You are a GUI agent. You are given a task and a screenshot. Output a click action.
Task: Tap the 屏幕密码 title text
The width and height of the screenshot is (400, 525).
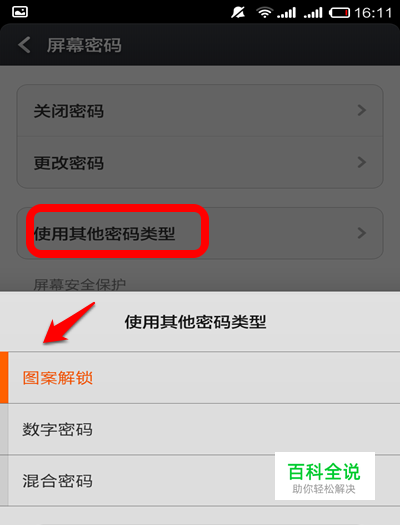[84, 45]
